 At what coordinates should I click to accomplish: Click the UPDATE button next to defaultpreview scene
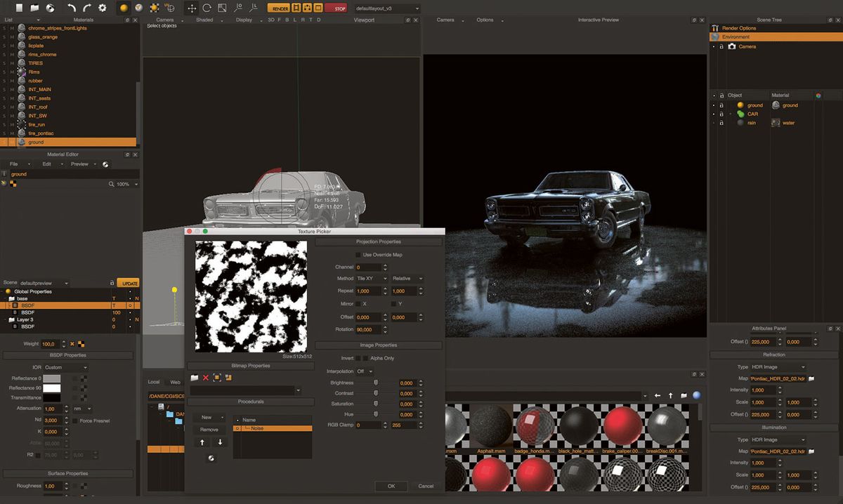point(127,283)
